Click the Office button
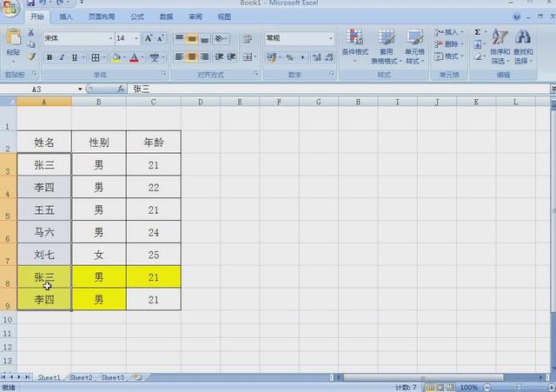 point(10,8)
